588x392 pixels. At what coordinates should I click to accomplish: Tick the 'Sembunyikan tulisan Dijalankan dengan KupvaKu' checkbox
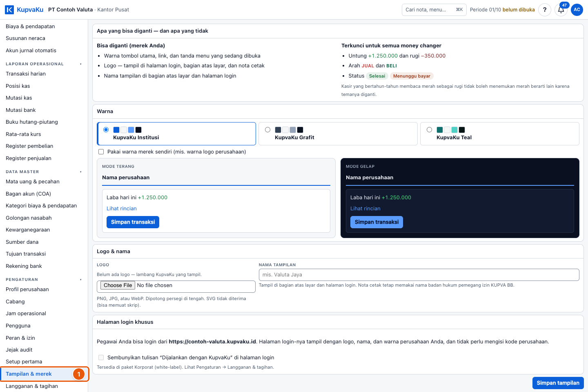[x=101, y=358]
